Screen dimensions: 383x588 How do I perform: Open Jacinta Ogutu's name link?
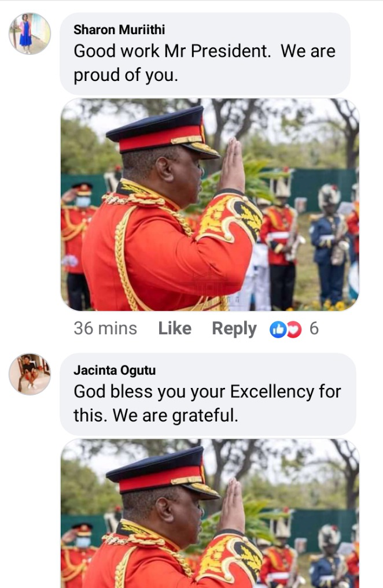[115, 370]
